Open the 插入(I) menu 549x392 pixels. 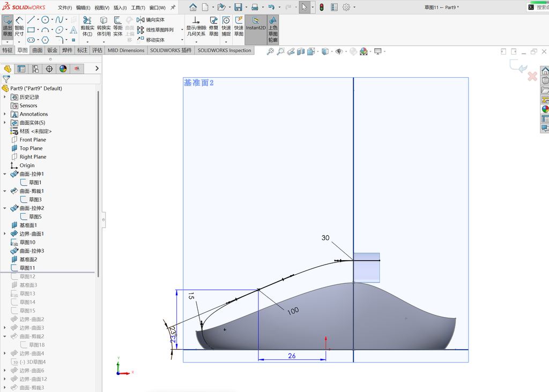tap(120, 7)
